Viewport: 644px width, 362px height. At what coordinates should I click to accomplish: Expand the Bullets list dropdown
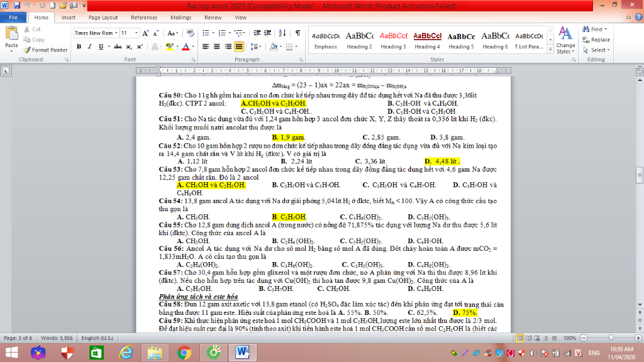[213, 33]
